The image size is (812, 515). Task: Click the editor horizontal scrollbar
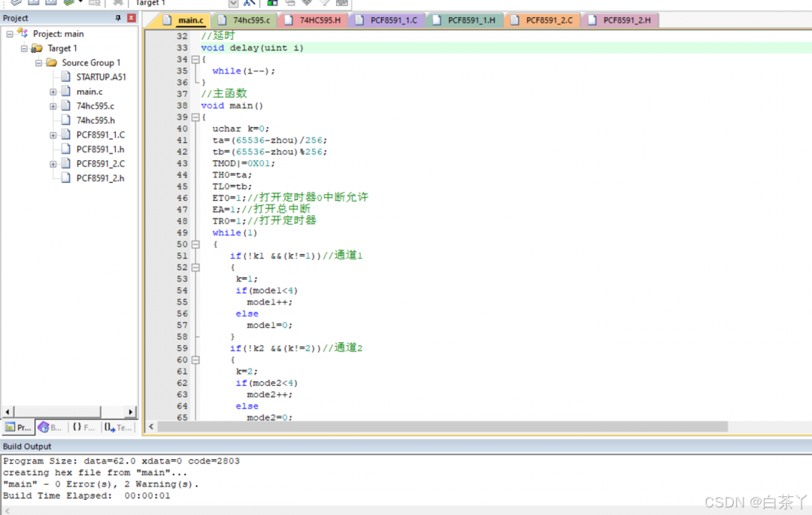[x=442, y=426]
